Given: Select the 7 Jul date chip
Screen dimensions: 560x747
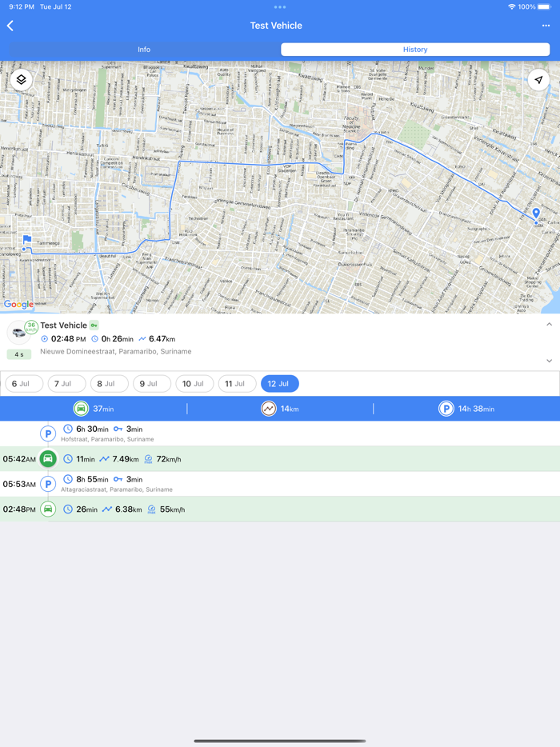Looking at the screenshot, I should (66, 384).
